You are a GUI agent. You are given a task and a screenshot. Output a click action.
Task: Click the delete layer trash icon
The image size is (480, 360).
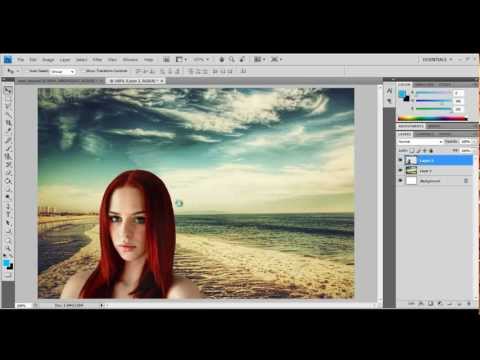[x=469, y=304]
